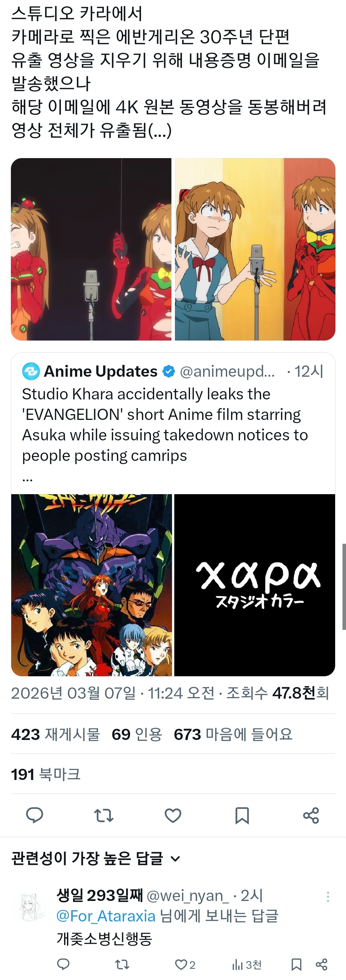
Task: Repost the main tweet
Action: (x=103, y=815)
